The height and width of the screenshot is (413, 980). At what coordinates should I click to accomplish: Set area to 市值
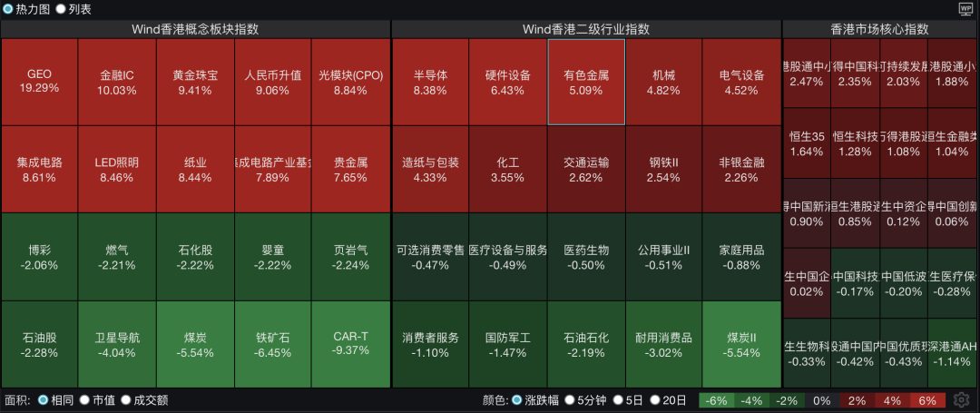click(x=84, y=400)
